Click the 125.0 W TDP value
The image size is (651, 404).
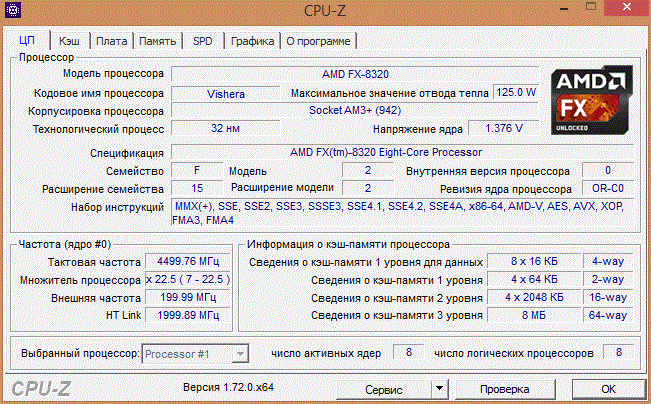click(x=516, y=92)
